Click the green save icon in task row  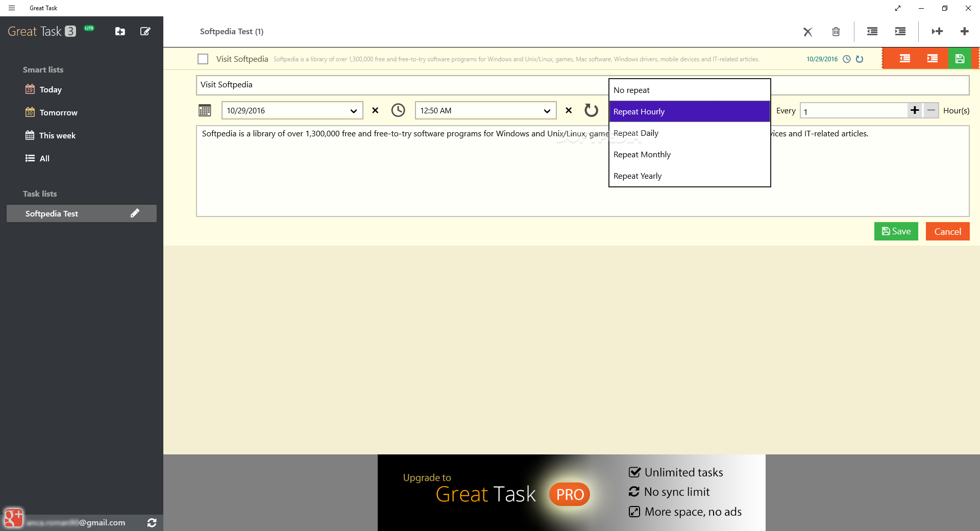[960, 58]
